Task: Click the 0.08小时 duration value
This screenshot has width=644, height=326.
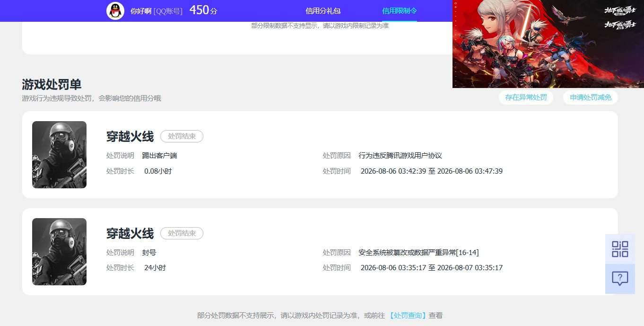Action: (158, 171)
